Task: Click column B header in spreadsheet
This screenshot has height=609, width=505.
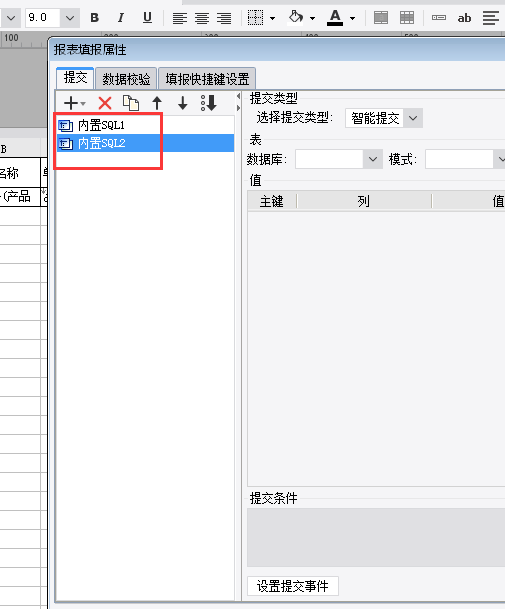Action: (20, 149)
